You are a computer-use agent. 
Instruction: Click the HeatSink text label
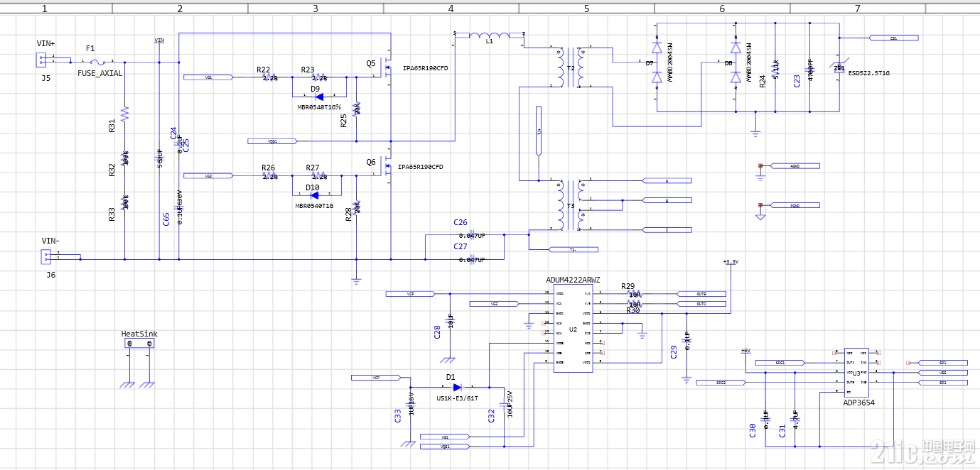139,334
